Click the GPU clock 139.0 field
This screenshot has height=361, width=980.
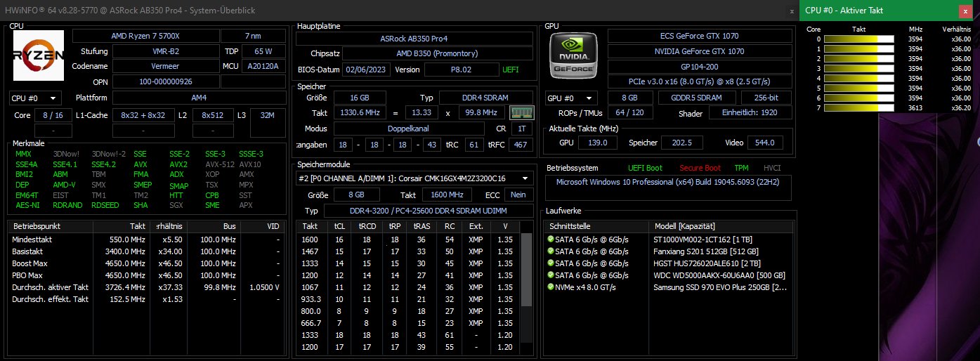(x=599, y=143)
